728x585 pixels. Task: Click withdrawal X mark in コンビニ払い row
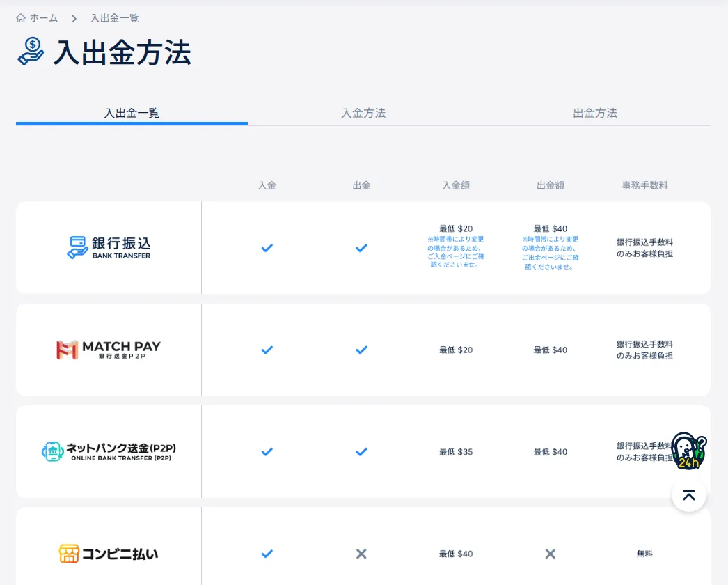click(361, 554)
